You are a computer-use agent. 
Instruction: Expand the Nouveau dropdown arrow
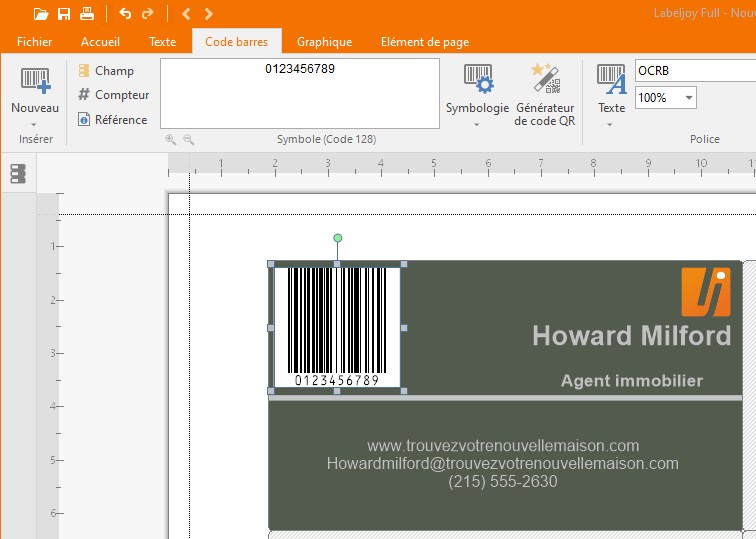pyautogui.click(x=34, y=124)
